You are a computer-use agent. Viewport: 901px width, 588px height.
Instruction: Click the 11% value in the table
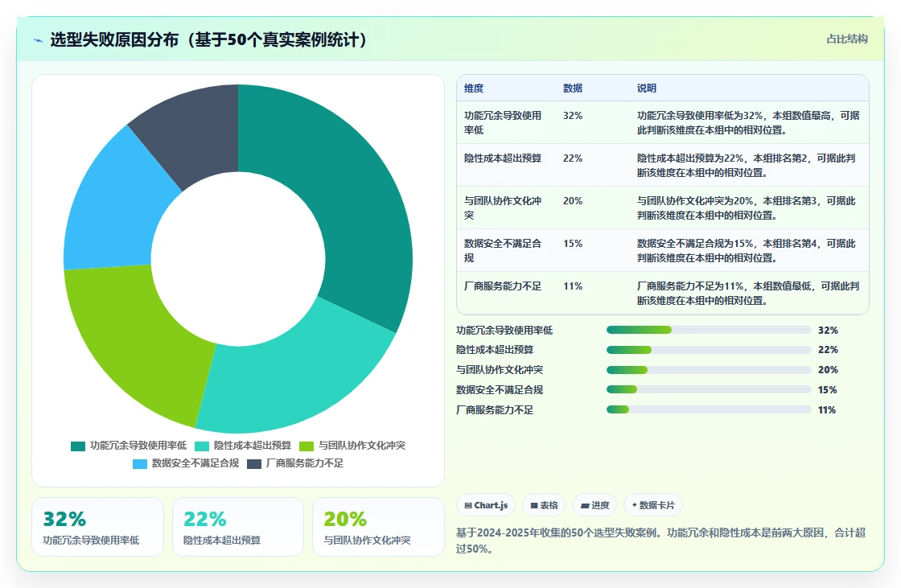[x=573, y=286]
